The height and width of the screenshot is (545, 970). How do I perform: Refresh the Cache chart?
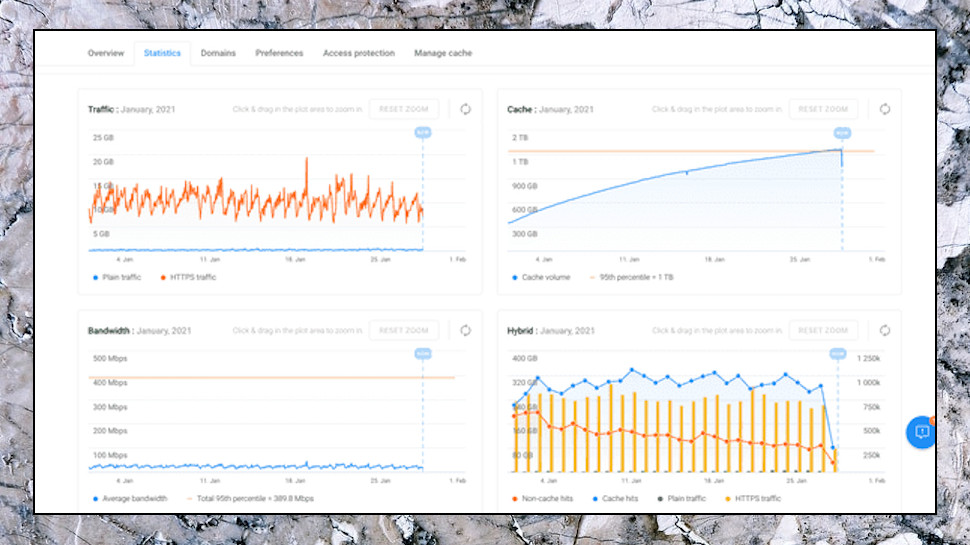coord(885,109)
